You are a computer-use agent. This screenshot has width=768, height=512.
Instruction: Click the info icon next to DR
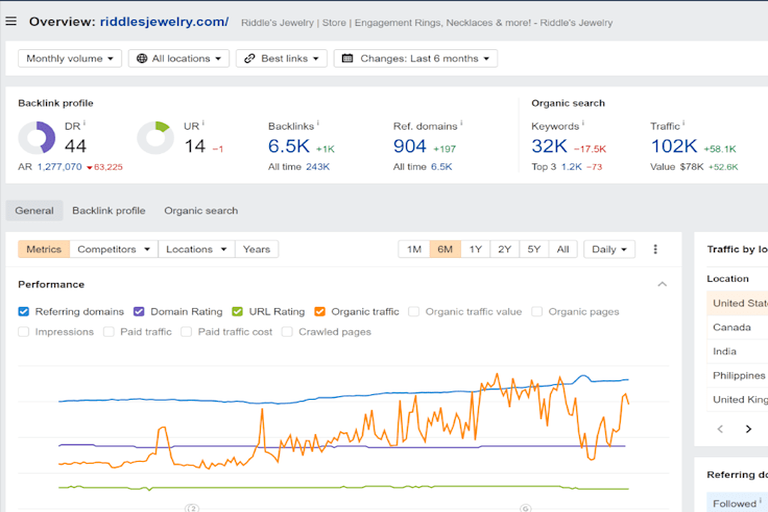[x=84, y=123]
